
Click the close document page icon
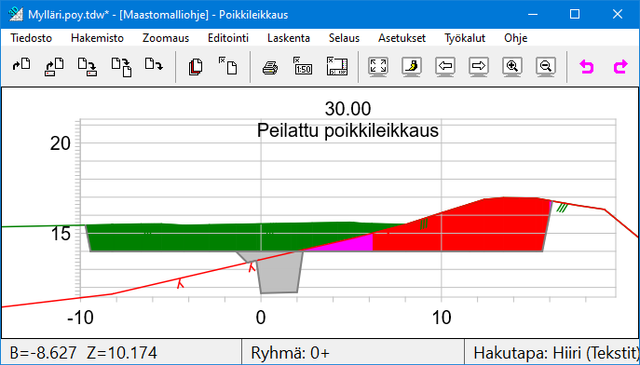pos(228,66)
